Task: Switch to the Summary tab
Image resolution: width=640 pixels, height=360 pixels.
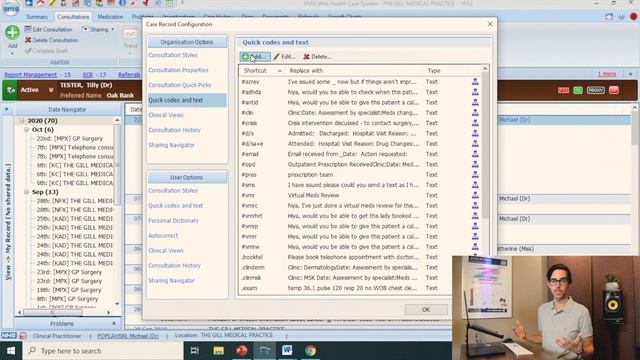Action: point(37,17)
